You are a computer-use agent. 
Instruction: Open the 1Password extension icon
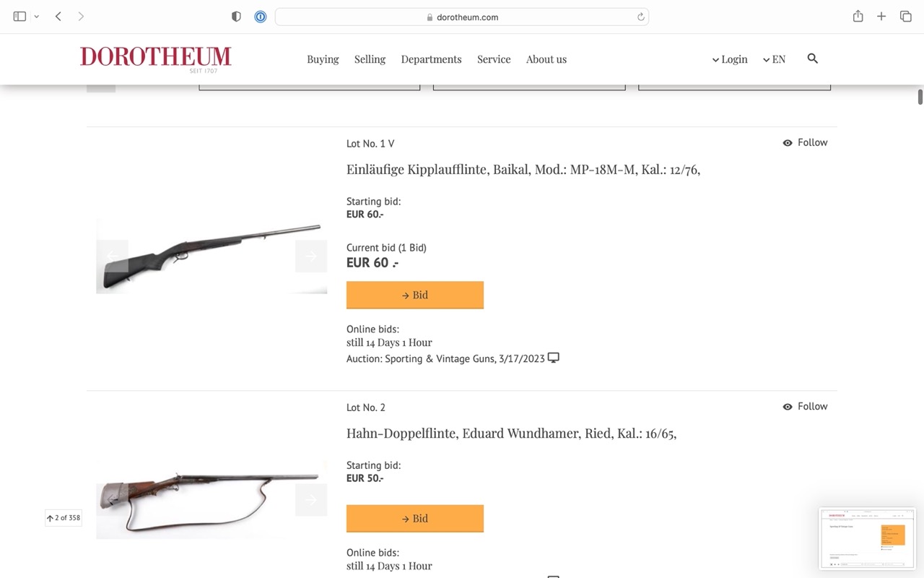click(x=261, y=17)
